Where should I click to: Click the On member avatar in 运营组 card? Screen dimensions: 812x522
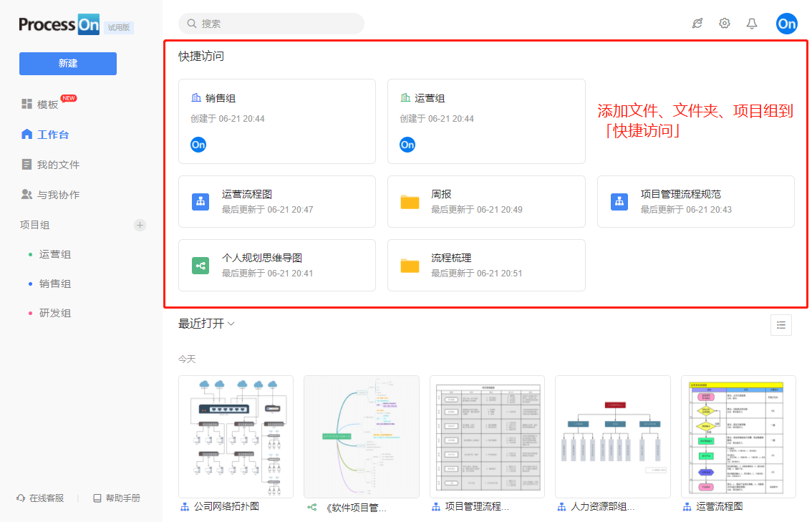coord(407,145)
